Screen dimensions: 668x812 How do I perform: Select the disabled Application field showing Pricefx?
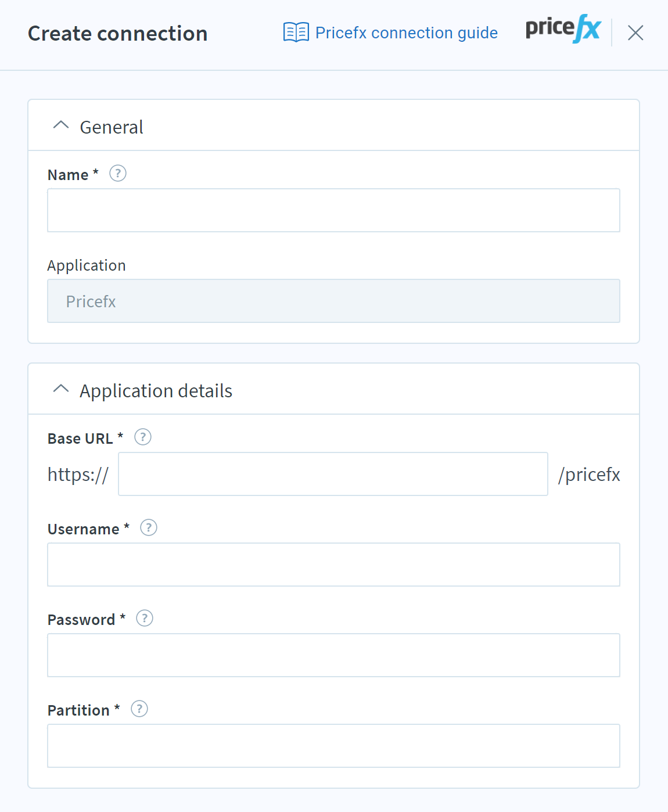coord(333,301)
